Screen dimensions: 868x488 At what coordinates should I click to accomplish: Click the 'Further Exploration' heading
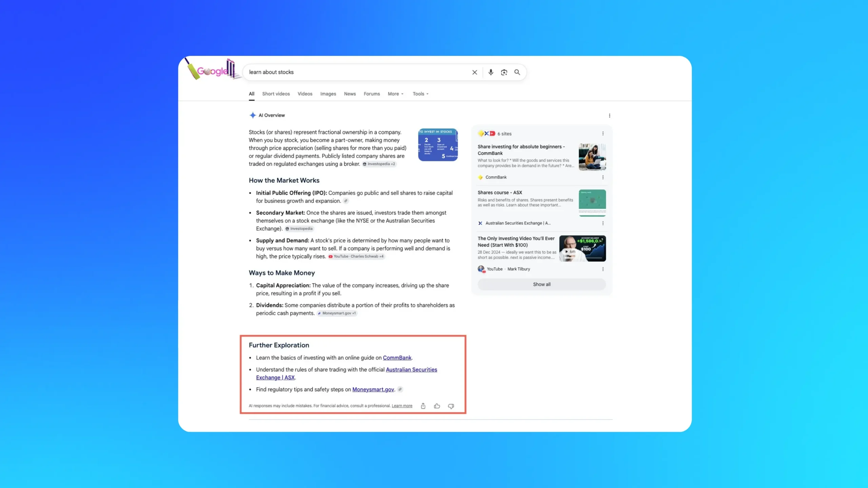[279, 345]
